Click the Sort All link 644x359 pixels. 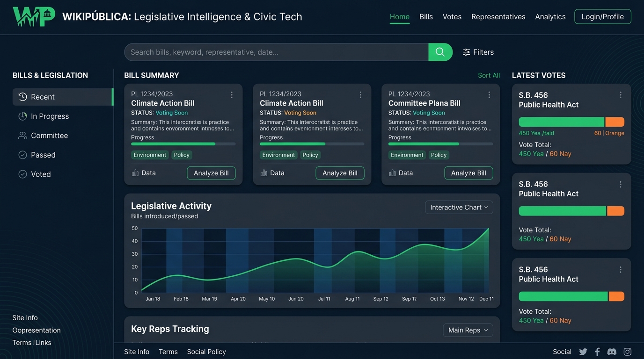point(489,75)
